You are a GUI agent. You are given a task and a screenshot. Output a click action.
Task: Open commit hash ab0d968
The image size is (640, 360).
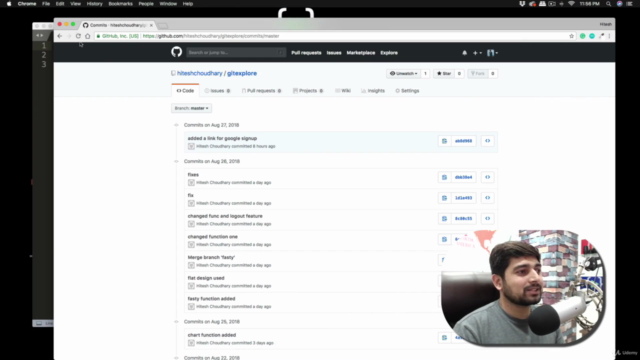(463, 141)
